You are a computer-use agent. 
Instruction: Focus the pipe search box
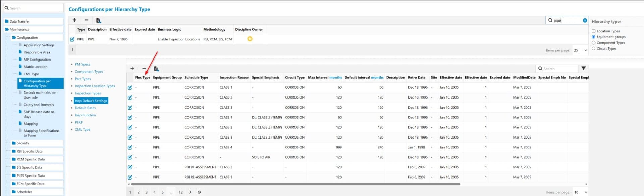pos(567,21)
